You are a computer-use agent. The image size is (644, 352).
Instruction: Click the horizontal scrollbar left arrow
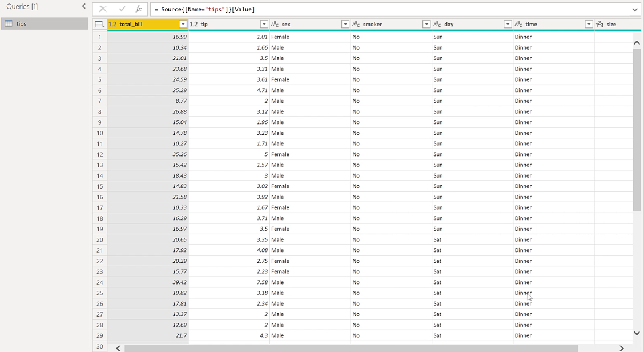point(118,349)
